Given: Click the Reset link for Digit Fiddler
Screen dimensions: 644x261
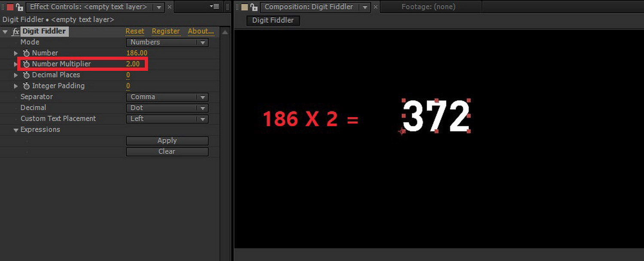Looking at the screenshot, I should (x=135, y=31).
